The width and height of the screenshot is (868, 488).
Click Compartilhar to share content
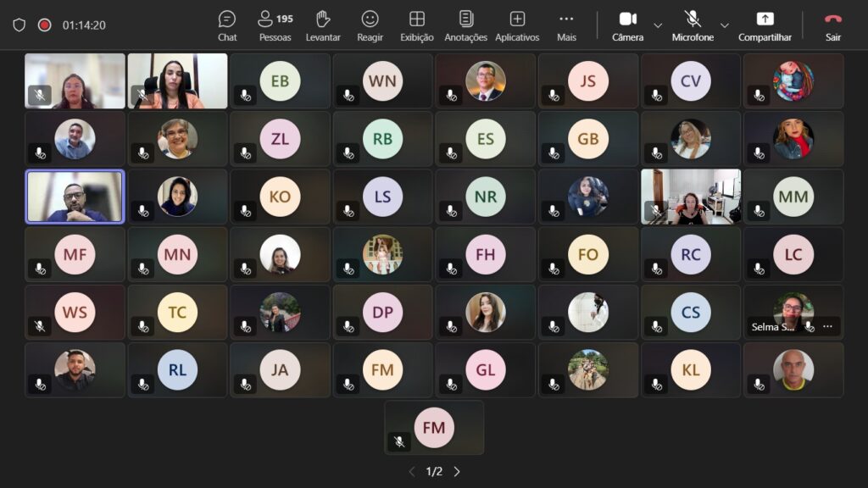pos(765,25)
